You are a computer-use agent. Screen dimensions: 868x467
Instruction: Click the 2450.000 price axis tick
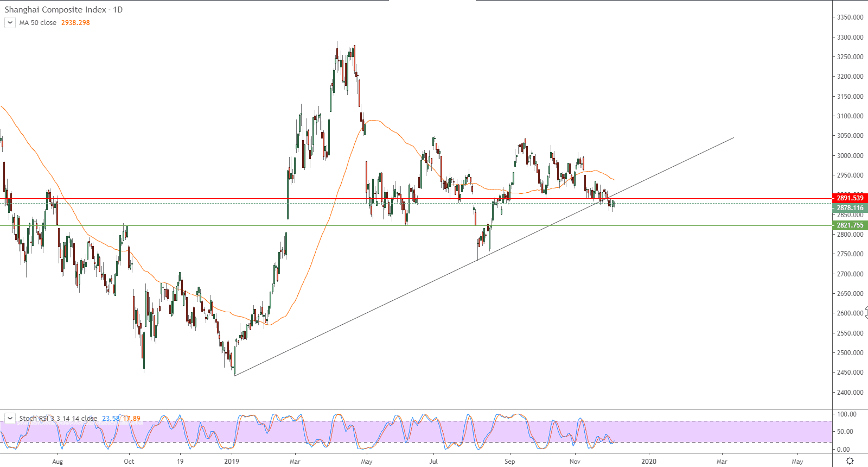850,373
